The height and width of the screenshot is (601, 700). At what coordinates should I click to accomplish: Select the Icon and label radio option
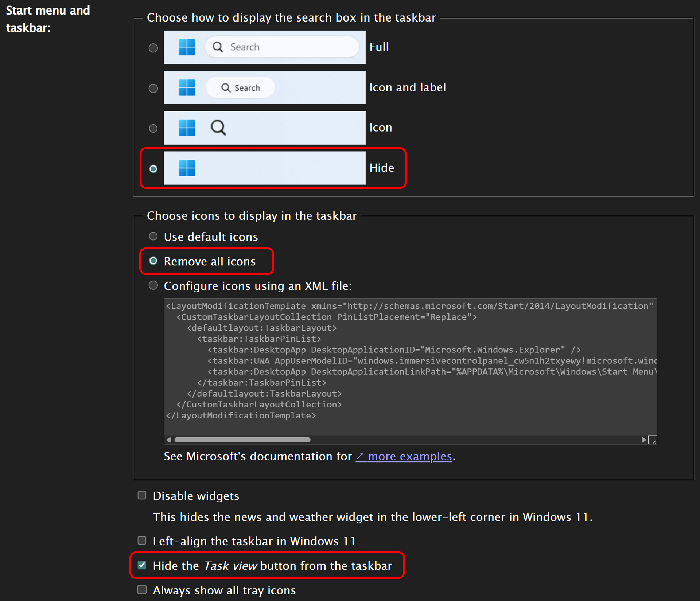click(x=153, y=88)
